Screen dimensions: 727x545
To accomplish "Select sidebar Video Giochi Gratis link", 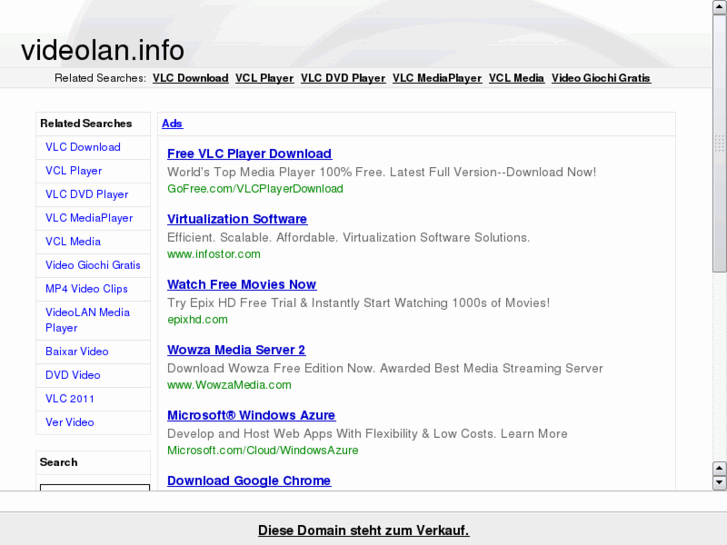I will (93, 265).
